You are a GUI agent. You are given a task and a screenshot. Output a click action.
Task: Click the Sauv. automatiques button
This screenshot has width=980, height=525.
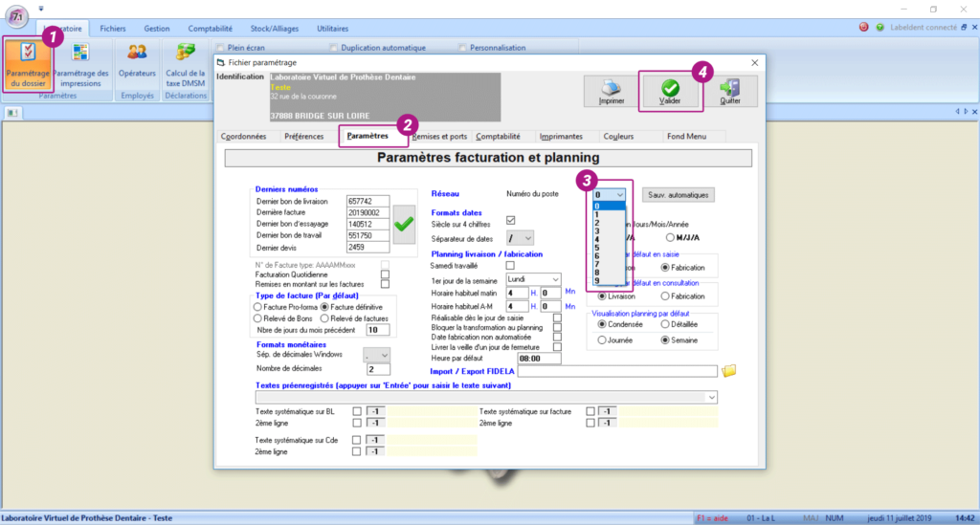click(679, 194)
